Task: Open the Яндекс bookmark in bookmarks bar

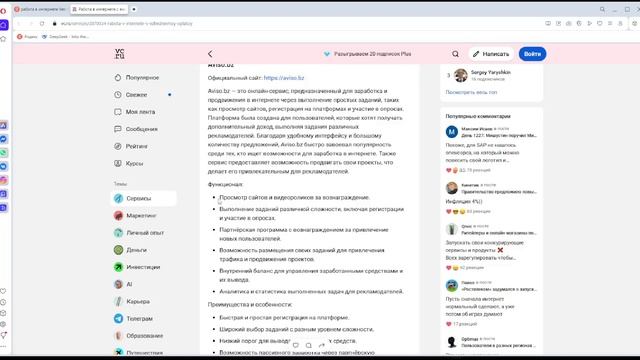Action: 27,37
